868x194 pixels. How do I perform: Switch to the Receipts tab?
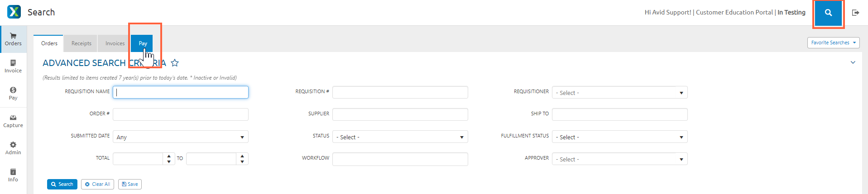point(82,43)
